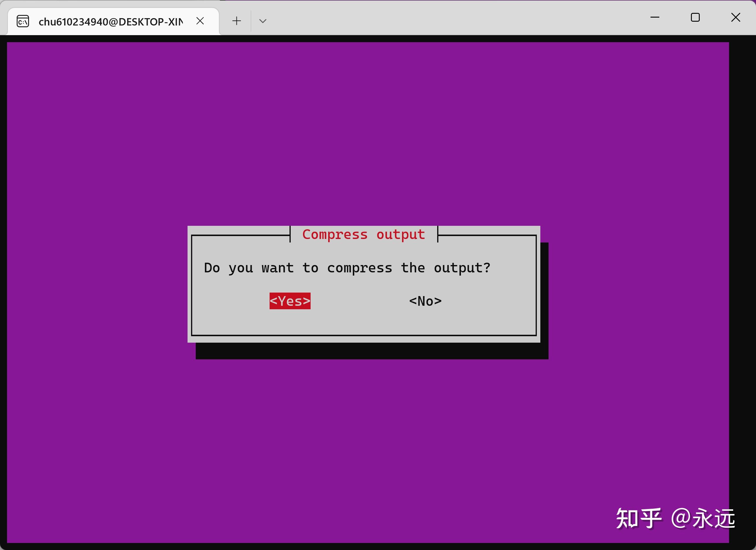Open a new terminal tab

tap(236, 21)
